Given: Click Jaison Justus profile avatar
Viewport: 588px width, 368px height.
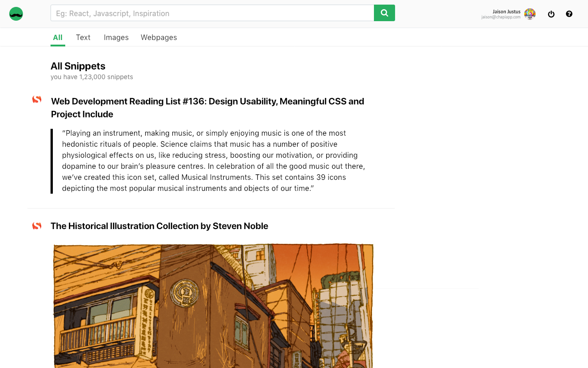Looking at the screenshot, I should 530,14.
